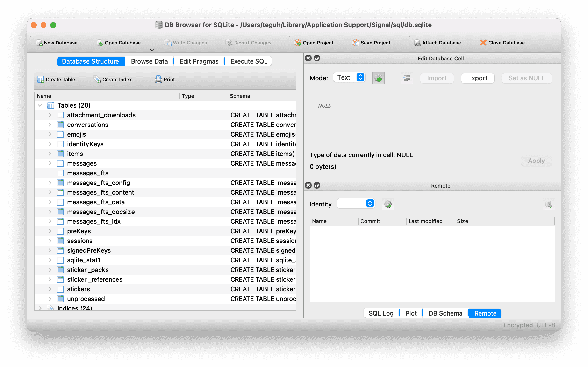Switch to the Browse Data tab
Image resolution: width=588 pixels, height=367 pixels.
coord(149,61)
